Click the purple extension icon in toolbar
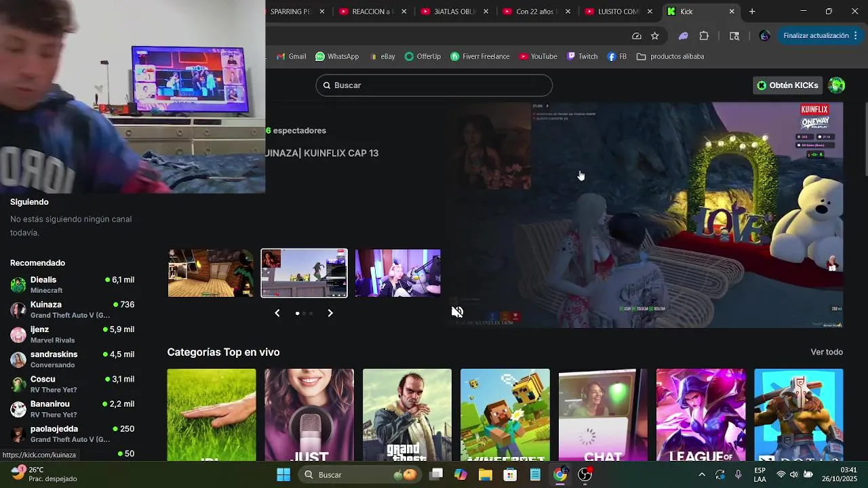868x488 pixels. tap(684, 36)
